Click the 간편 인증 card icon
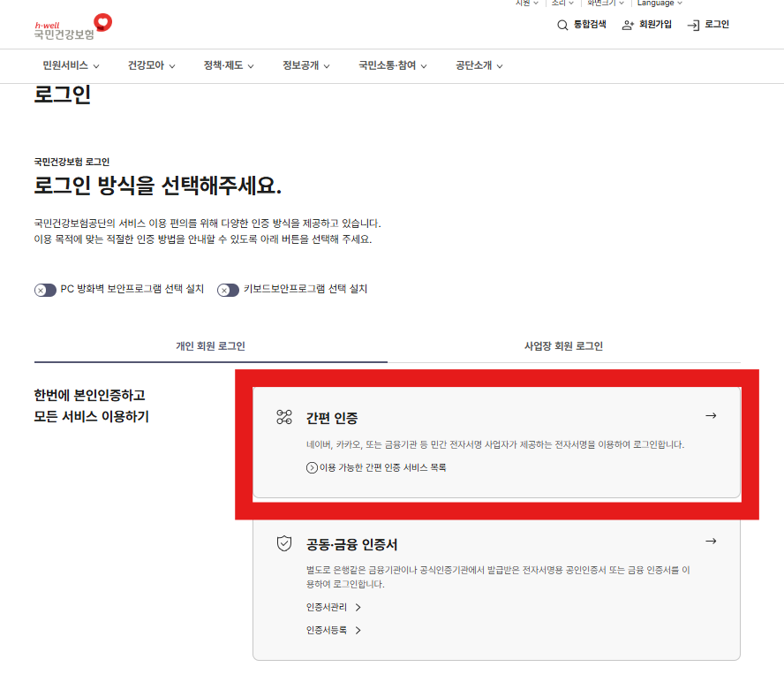Image resolution: width=784 pixels, height=682 pixels. coord(284,417)
